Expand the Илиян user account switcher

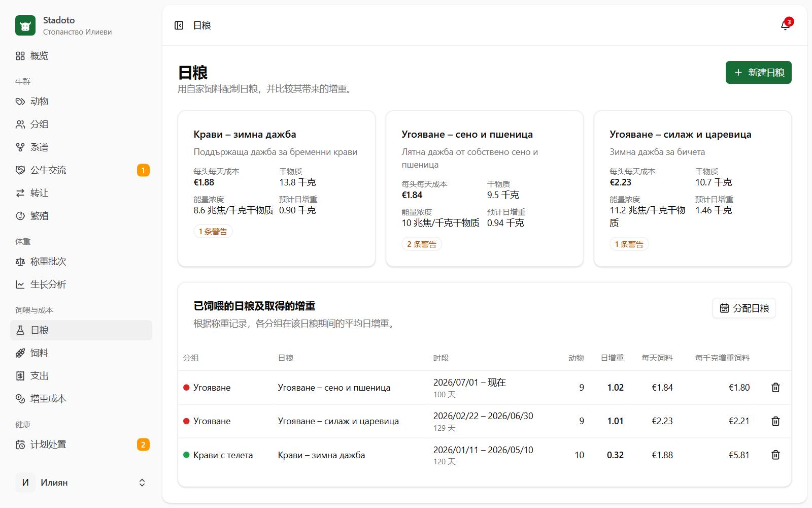click(x=81, y=483)
